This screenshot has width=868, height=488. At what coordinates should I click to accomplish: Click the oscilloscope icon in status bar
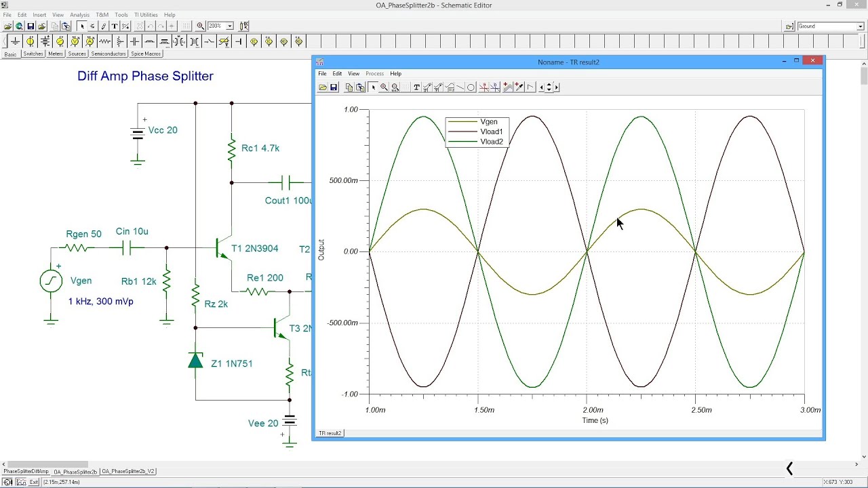coord(21,482)
